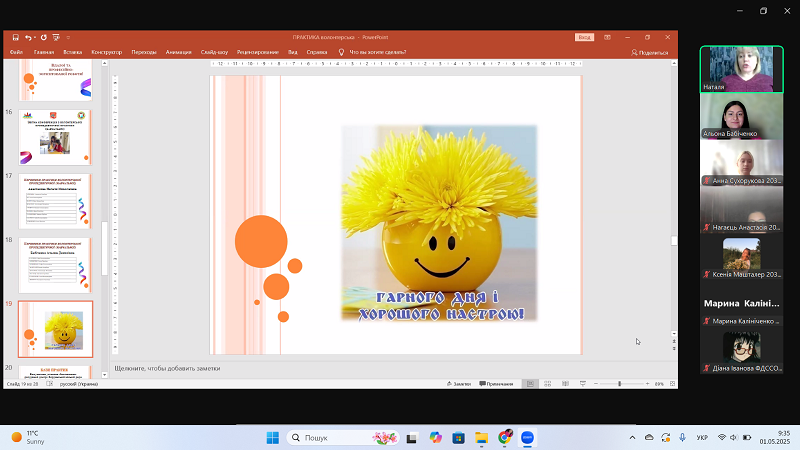This screenshot has width=800, height=450.
Task: Toggle the Заметки notes button
Action: [459, 384]
